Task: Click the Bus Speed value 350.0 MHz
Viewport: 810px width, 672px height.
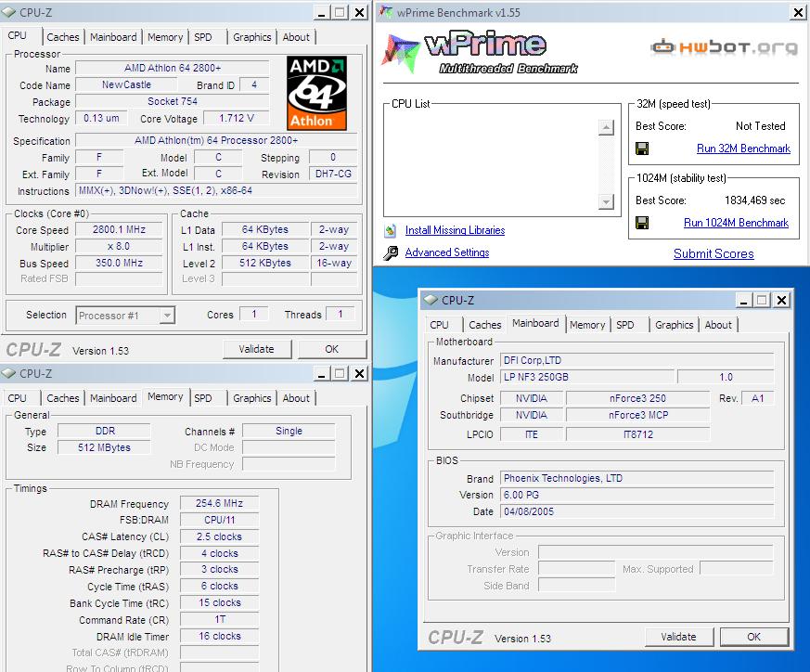Action: pyautogui.click(x=119, y=263)
